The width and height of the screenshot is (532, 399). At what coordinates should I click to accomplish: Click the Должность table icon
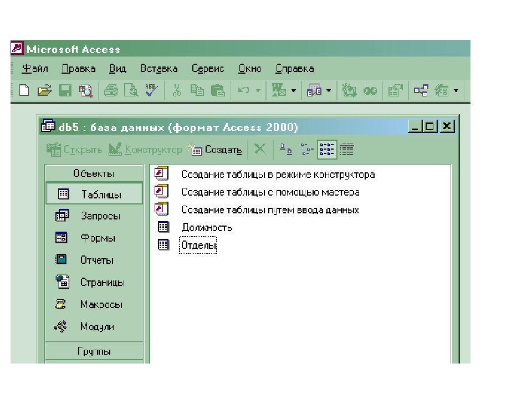163,227
